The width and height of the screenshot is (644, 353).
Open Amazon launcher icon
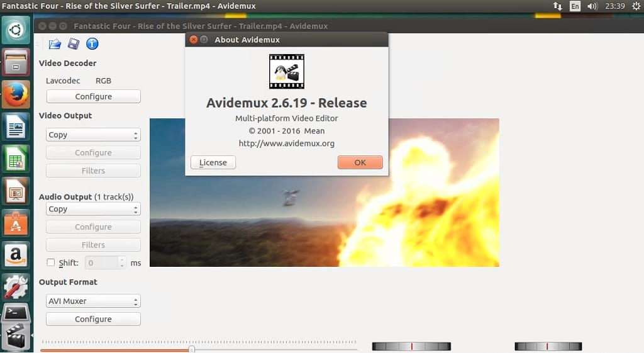tap(16, 255)
